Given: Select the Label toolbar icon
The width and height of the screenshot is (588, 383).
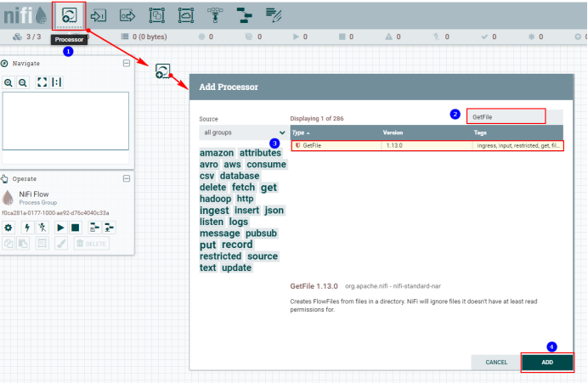Looking at the screenshot, I should [x=274, y=15].
